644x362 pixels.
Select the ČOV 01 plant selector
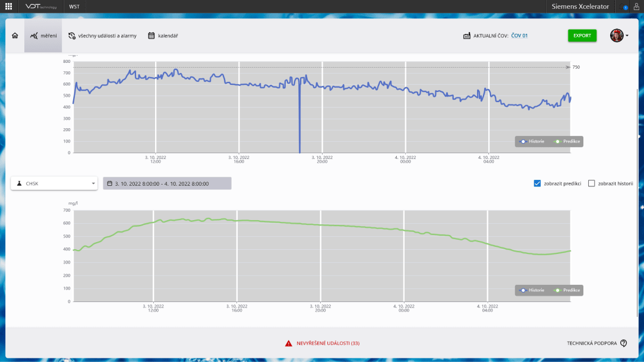pyautogui.click(x=519, y=36)
